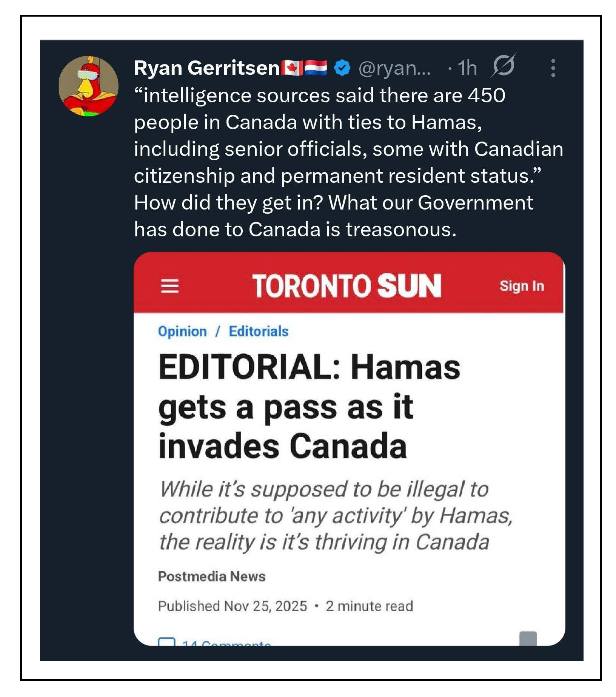Open the Toronto Sun hamburger menu
The height and width of the screenshot is (697, 616).
[x=169, y=286]
